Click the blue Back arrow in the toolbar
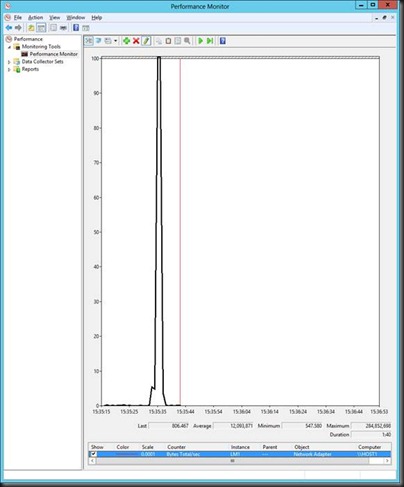The image size is (404, 487). 9,28
